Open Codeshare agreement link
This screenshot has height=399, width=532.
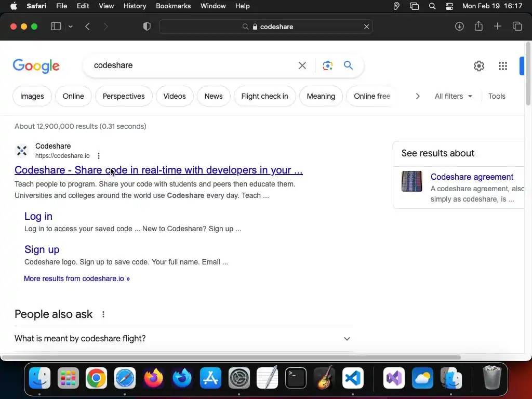click(472, 177)
